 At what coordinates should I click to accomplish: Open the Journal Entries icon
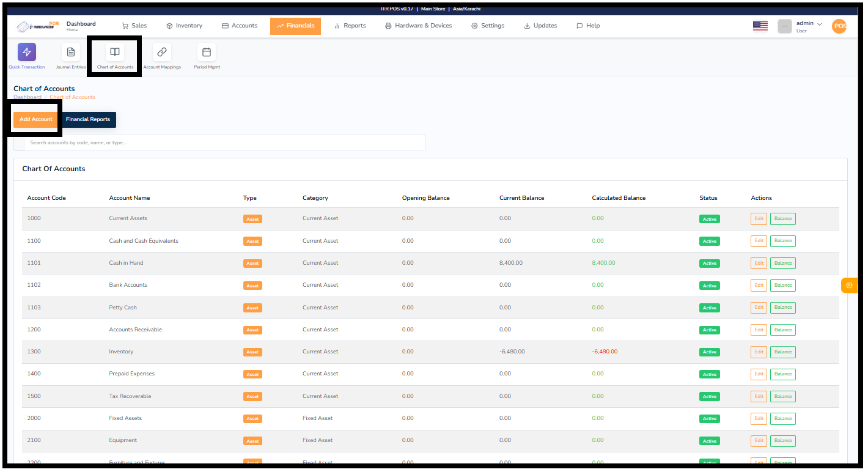(71, 53)
